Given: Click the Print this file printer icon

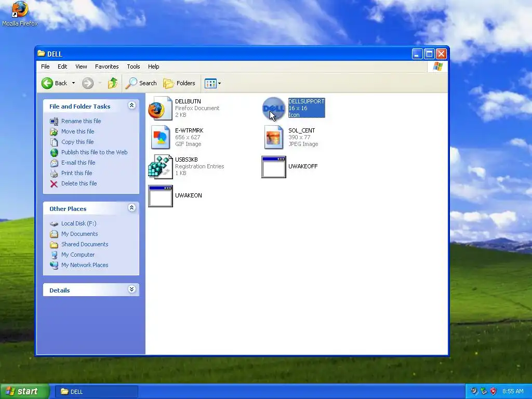Looking at the screenshot, I should (x=54, y=174).
